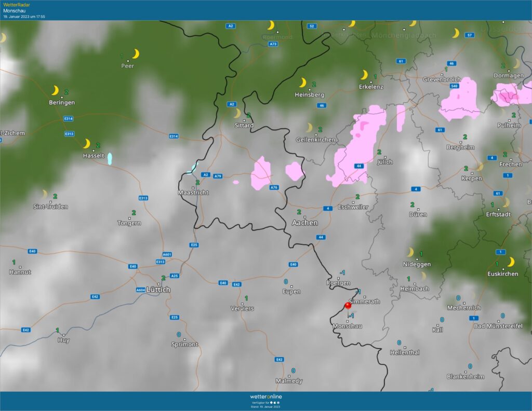Click the Maastricht city label
Image resolution: width=532 pixels, height=411 pixels.
[x=193, y=193]
